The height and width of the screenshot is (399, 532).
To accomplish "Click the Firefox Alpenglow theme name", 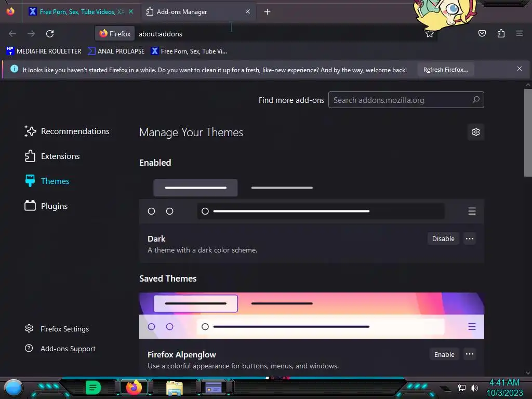I will coord(181,354).
